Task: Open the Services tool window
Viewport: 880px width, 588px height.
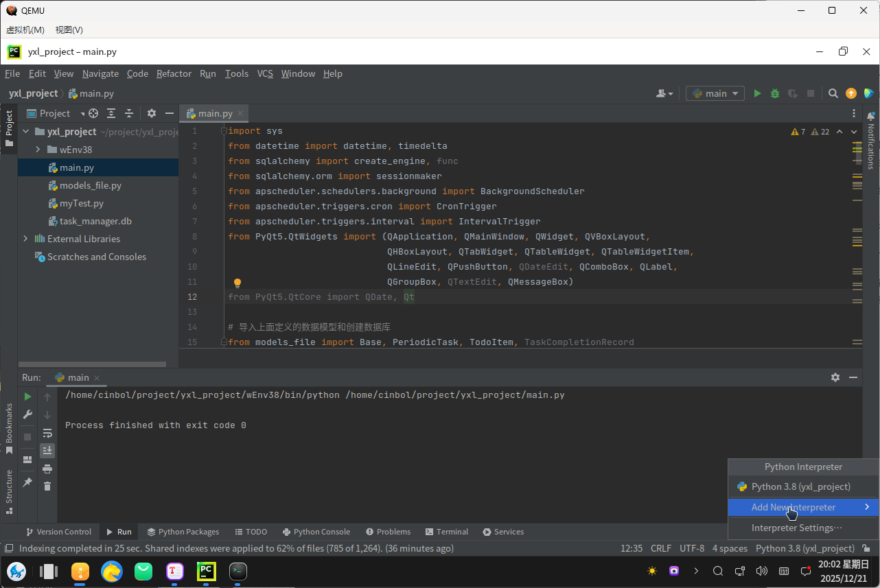Action: click(503, 532)
